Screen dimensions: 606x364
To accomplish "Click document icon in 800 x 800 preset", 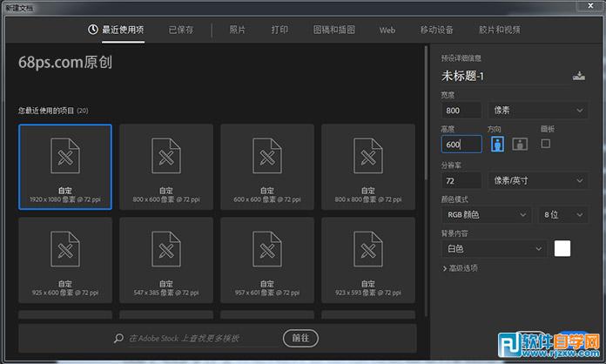I will click(x=368, y=156).
